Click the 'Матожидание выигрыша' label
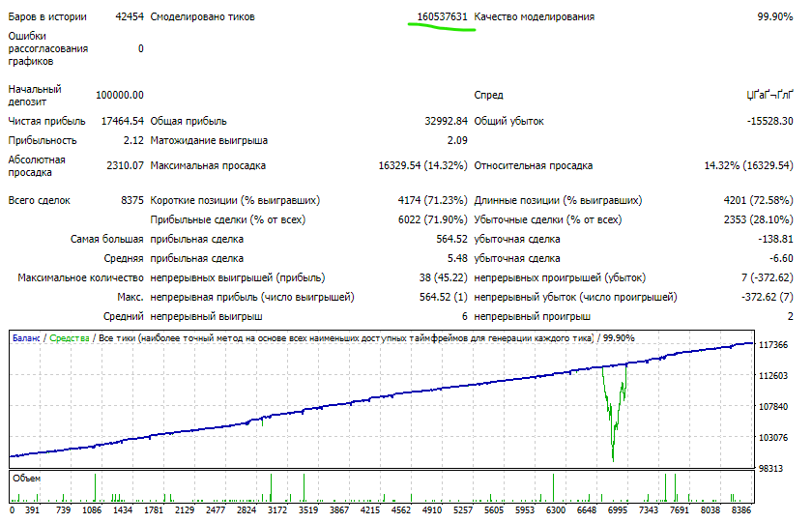The width and height of the screenshot is (812, 523). coord(209,140)
